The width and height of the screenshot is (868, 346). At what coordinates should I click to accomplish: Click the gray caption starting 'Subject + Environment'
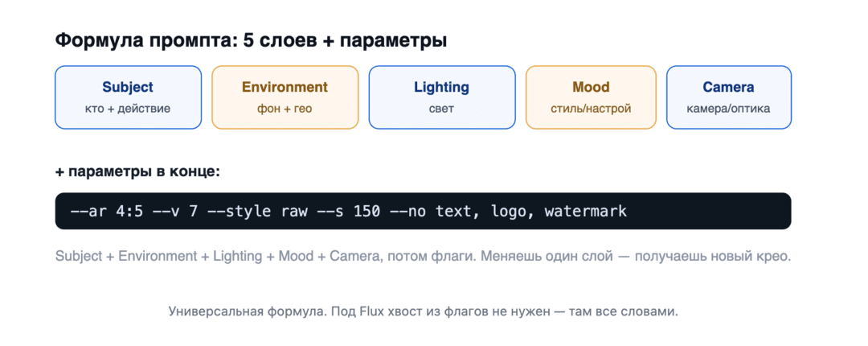(424, 257)
